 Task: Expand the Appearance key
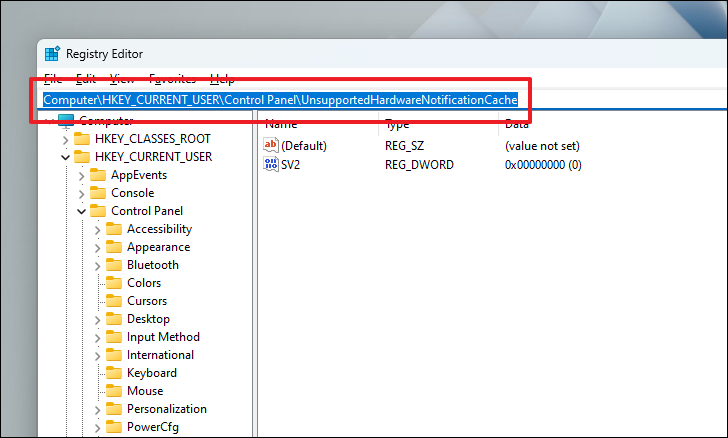click(97, 248)
